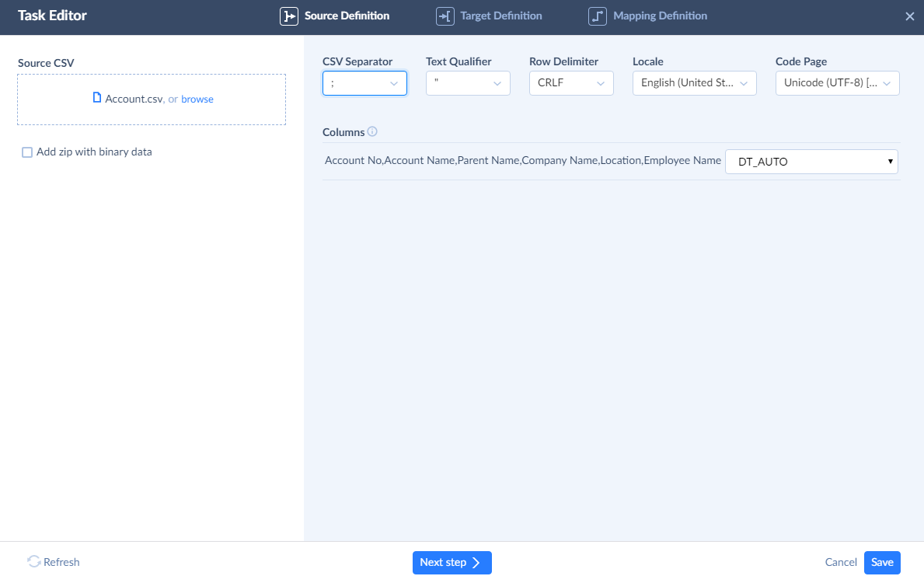Click the Account No column header row text
Image resolution: width=924 pixels, height=583 pixels.
pos(523,160)
